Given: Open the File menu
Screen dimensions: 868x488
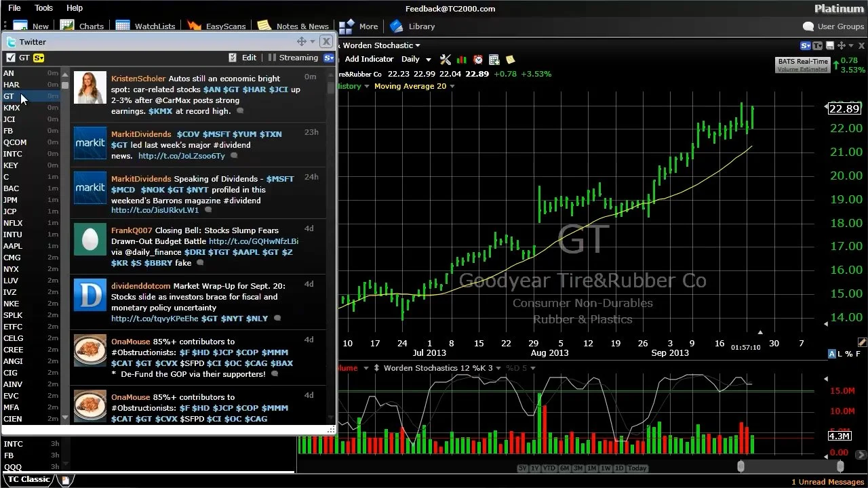Looking at the screenshot, I should pyautogui.click(x=14, y=8).
